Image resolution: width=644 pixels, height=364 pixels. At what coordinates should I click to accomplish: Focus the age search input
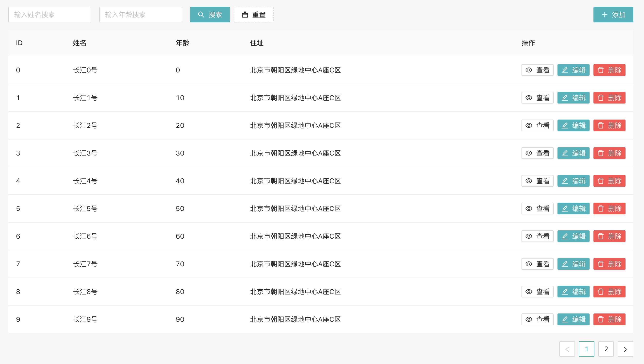pyautogui.click(x=140, y=15)
